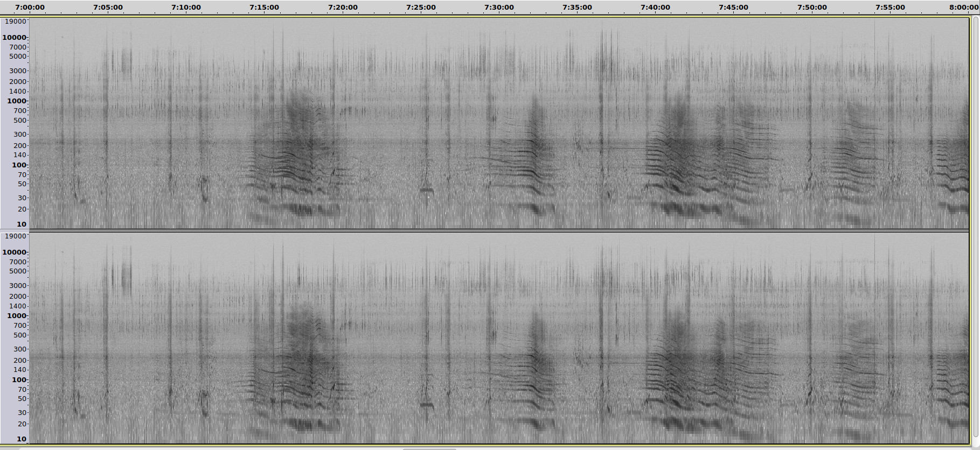Screen dimensions: 980x450
Task: Click the 7:00:00 mark on the timeline
Action: pyautogui.click(x=30, y=8)
